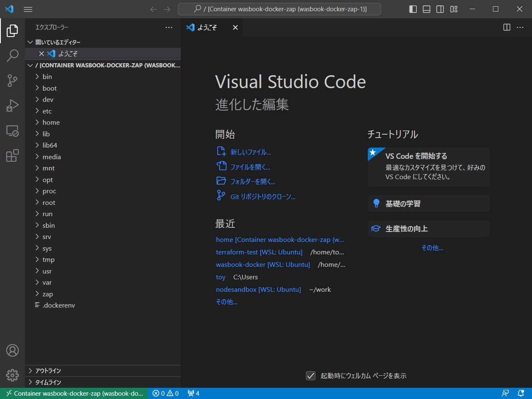Click the remote Container indicator in status bar
Image resolution: width=532 pixels, height=399 pixels.
coord(74,393)
